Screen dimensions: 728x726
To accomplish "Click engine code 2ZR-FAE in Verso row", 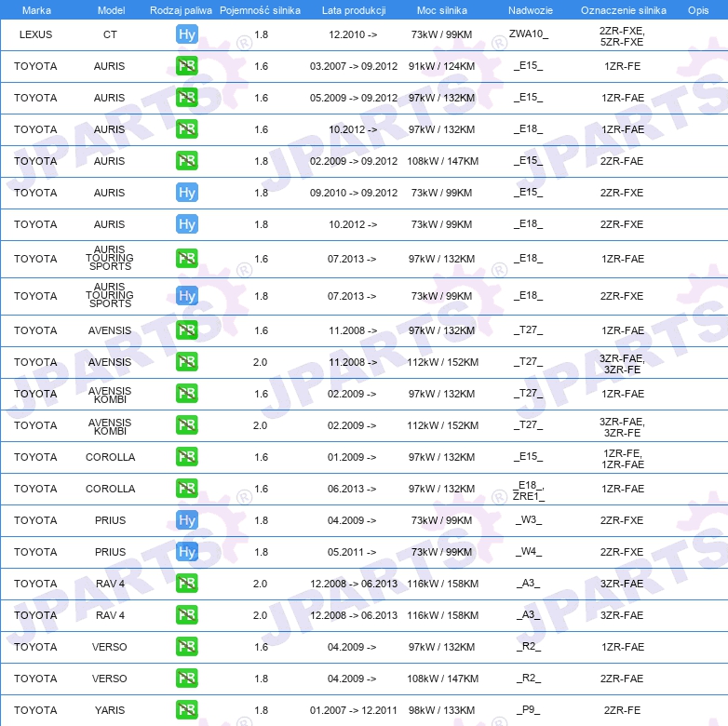I will (622, 679).
